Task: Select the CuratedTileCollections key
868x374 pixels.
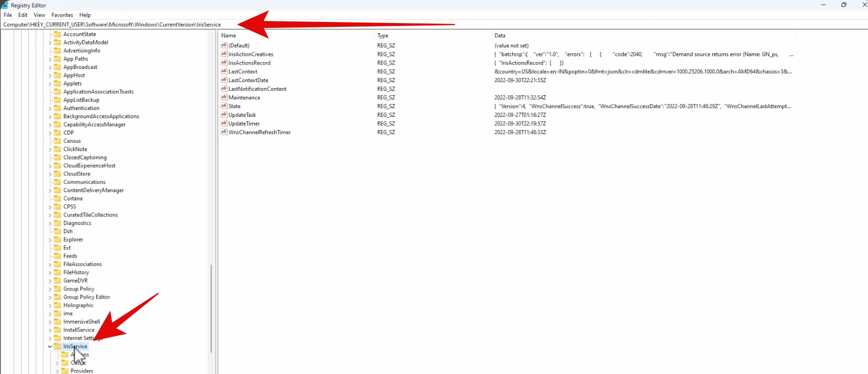Action: 90,215
